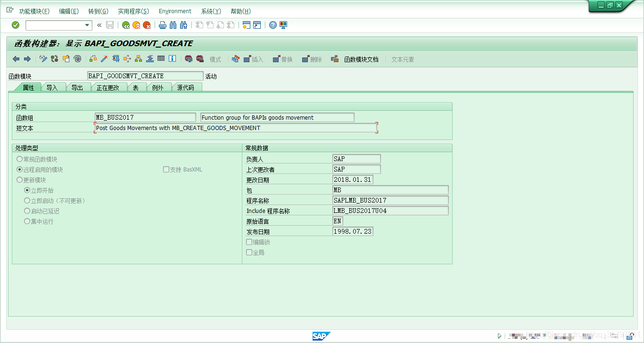The height and width of the screenshot is (343, 644).
Task: Switch to the 正在更改 tab
Action: pos(108,88)
